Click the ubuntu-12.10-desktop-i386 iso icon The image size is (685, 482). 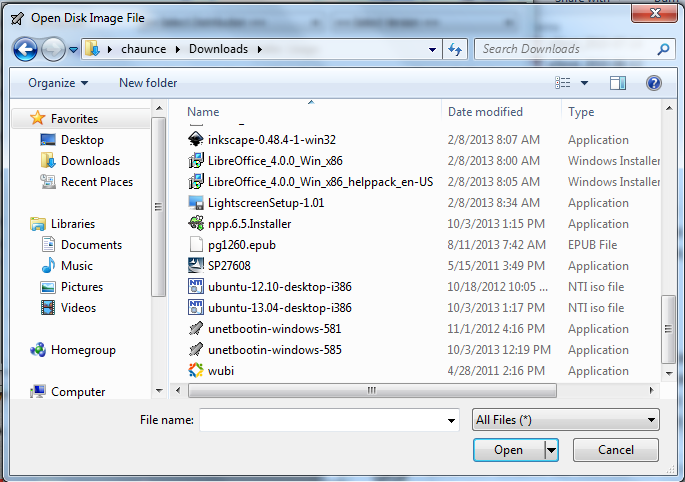[x=196, y=286]
